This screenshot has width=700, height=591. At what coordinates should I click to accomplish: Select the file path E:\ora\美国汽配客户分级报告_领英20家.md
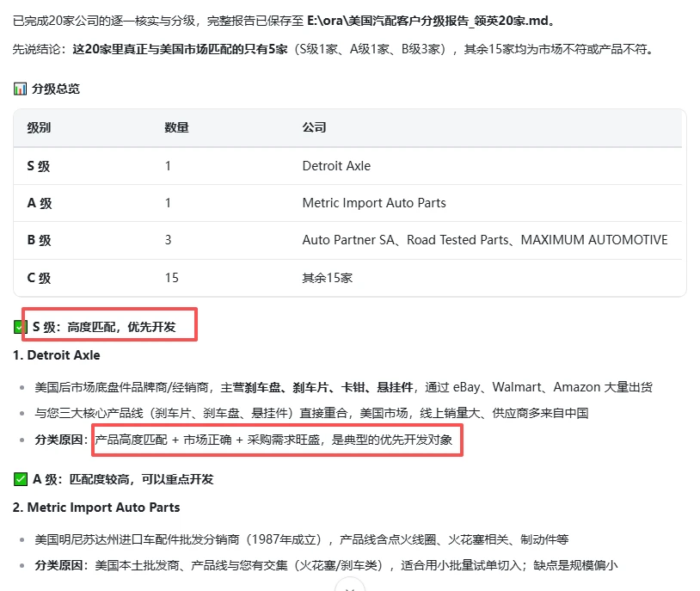(427, 21)
